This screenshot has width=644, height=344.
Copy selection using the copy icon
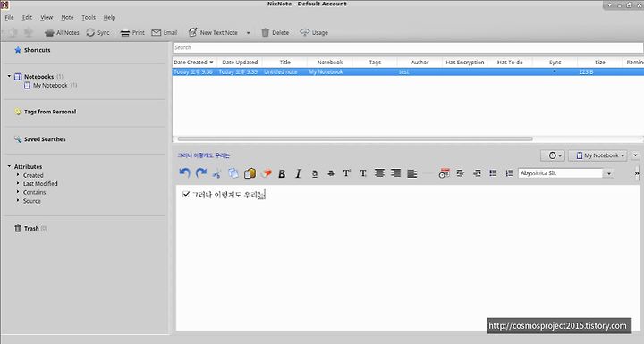(233, 173)
